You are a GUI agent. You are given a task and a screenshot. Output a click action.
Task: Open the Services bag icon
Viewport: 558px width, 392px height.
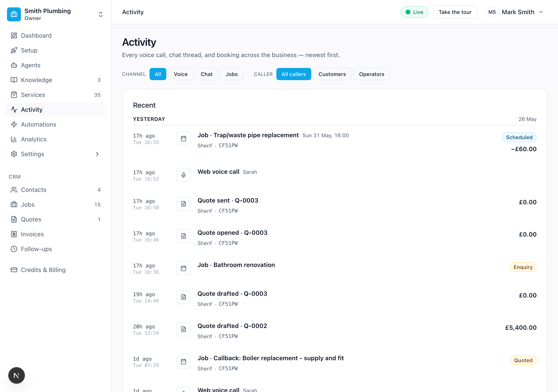[14, 95]
